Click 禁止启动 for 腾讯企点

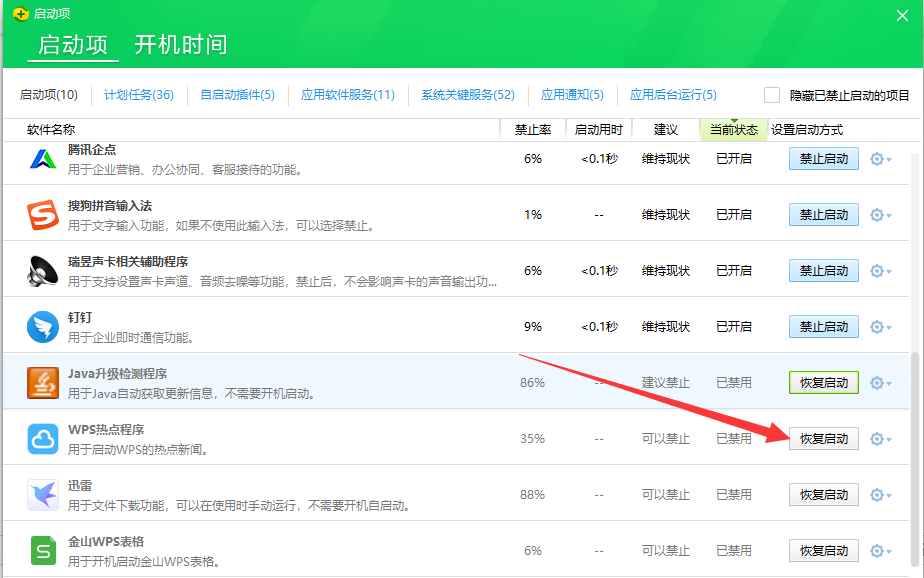tap(823, 158)
